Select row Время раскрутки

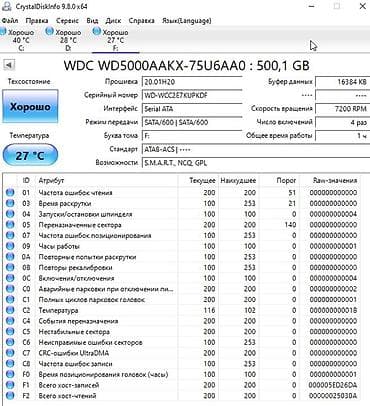(x=182, y=203)
